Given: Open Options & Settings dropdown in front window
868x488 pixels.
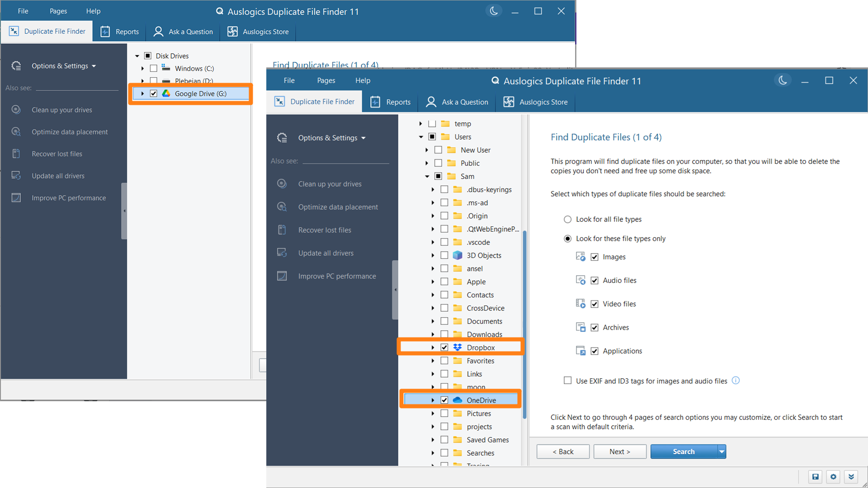Looking at the screenshot, I should click(332, 138).
